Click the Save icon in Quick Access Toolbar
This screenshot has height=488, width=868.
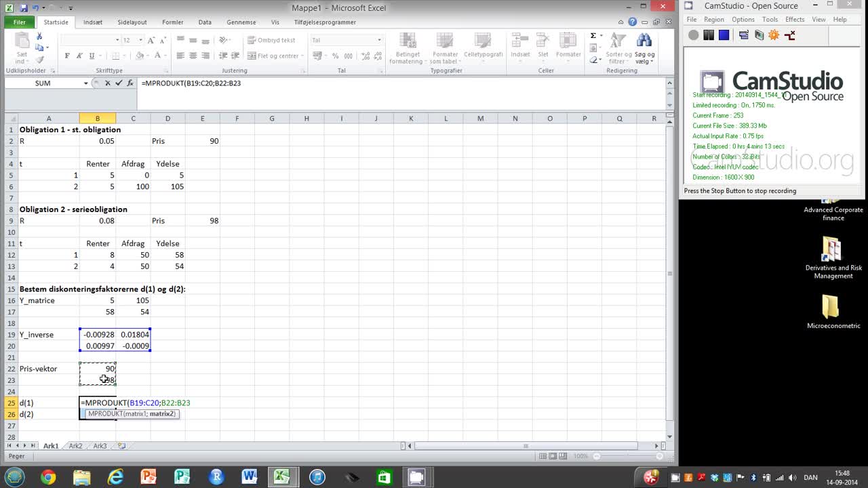(22, 7)
